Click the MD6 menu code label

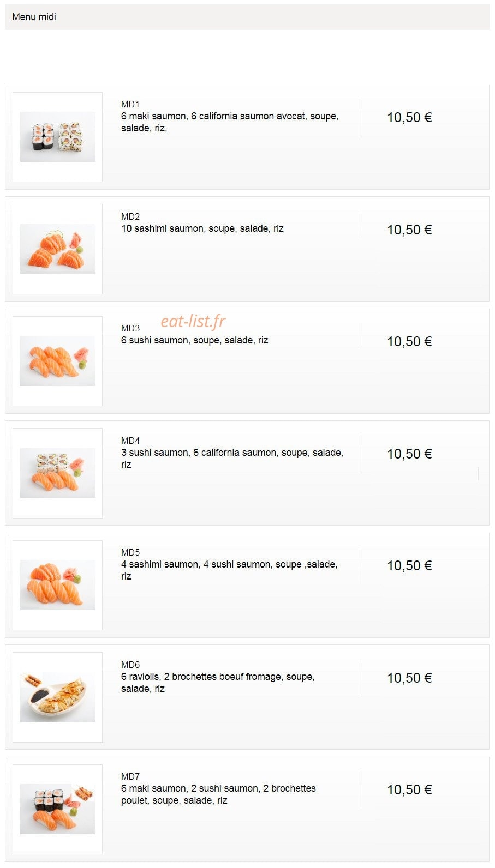(130, 665)
